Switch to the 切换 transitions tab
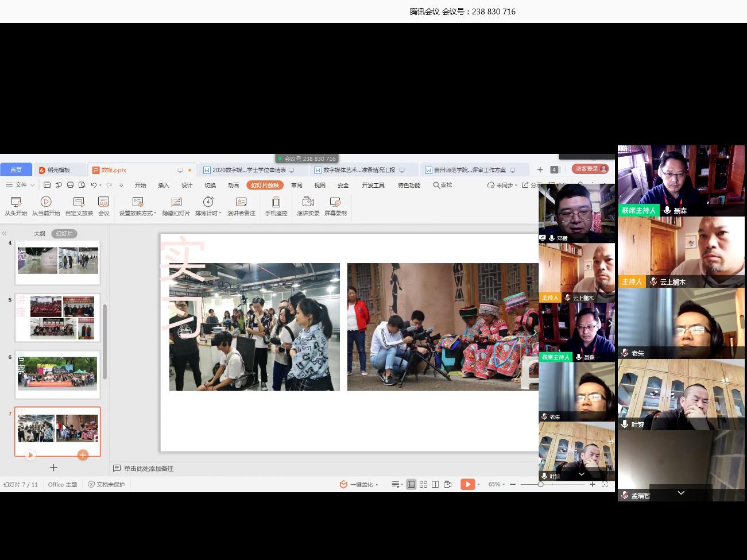This screenshot has height=560, width=747. [x=210, y=185]
